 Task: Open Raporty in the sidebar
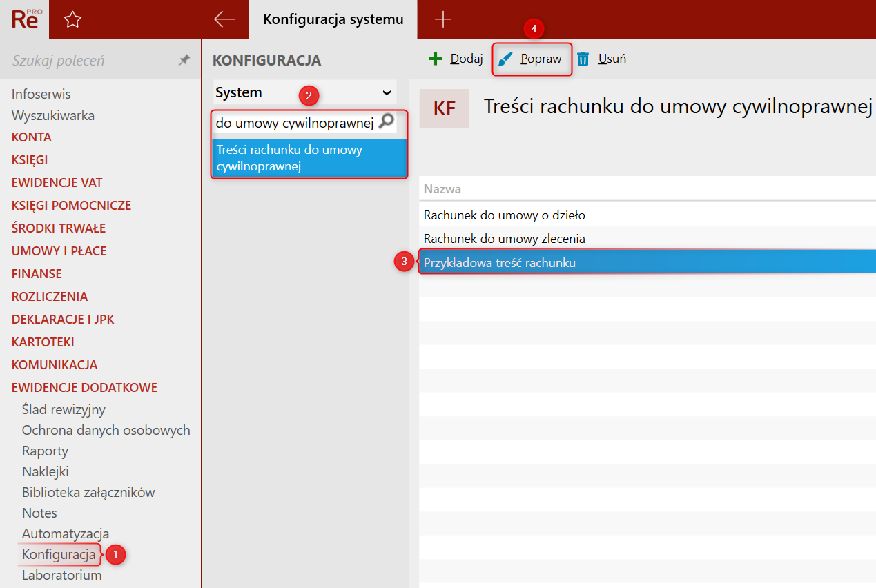pos(45,451)
